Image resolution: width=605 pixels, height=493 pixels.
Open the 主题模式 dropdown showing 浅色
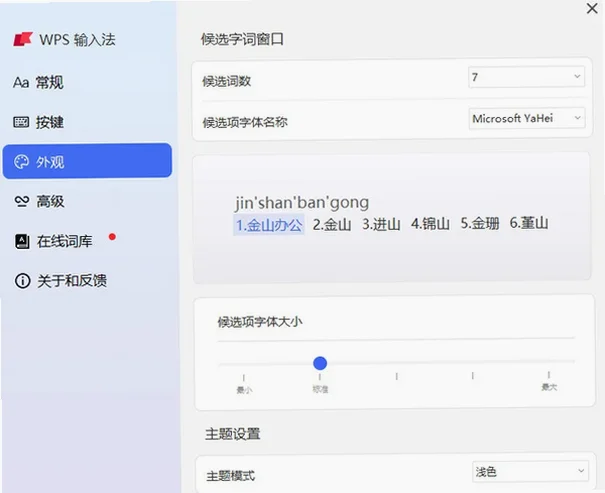click(530, 471)
